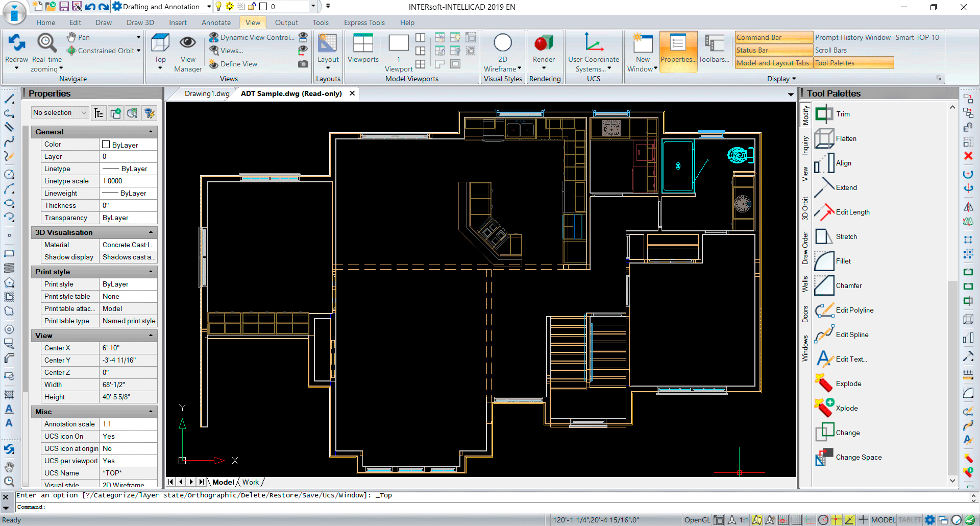
Task: Open the Annotate ribbon tab
Action: (x=216, y=22)
